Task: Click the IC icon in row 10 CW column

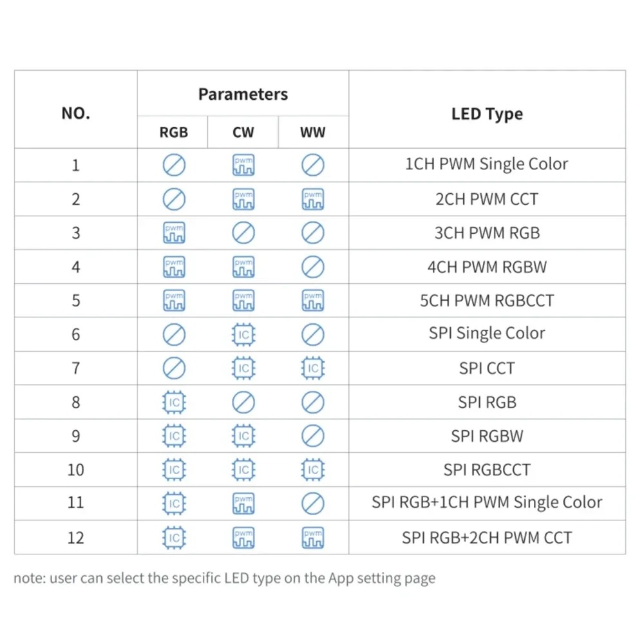Action: (243, 469)
